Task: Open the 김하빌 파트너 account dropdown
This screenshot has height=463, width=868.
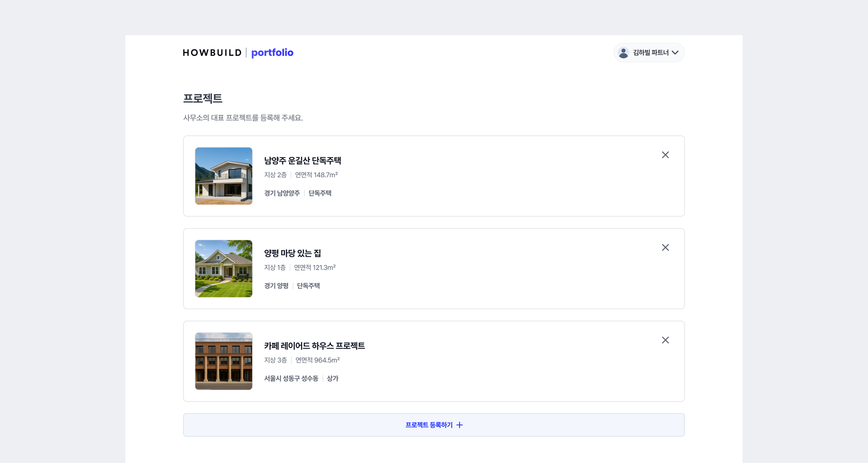Action: click(649, 53)
